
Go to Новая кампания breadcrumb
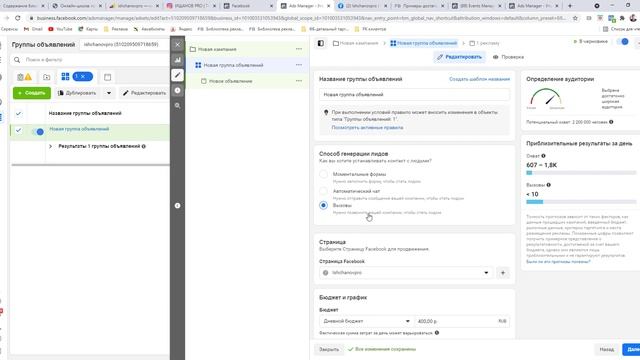[356, 43]
